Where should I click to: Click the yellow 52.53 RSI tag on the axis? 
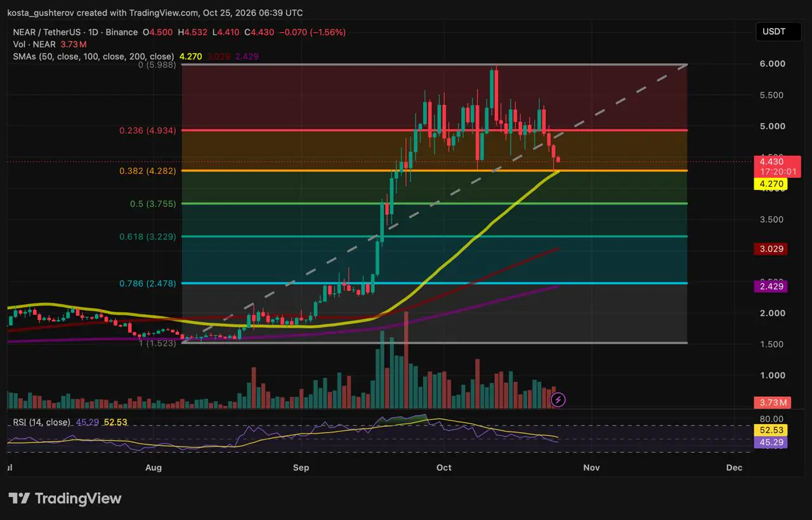click(770, 431)
